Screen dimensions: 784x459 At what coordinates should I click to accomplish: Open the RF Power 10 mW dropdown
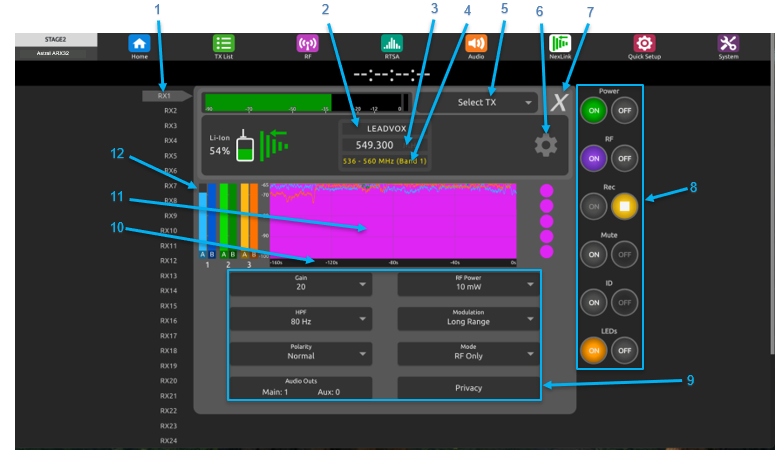[x=468, y=284]
